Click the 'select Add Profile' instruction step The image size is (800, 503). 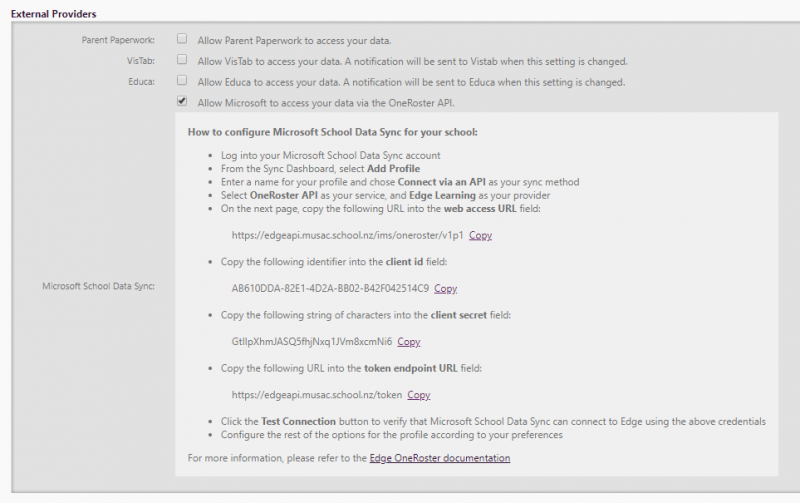[x=320, y=168]
